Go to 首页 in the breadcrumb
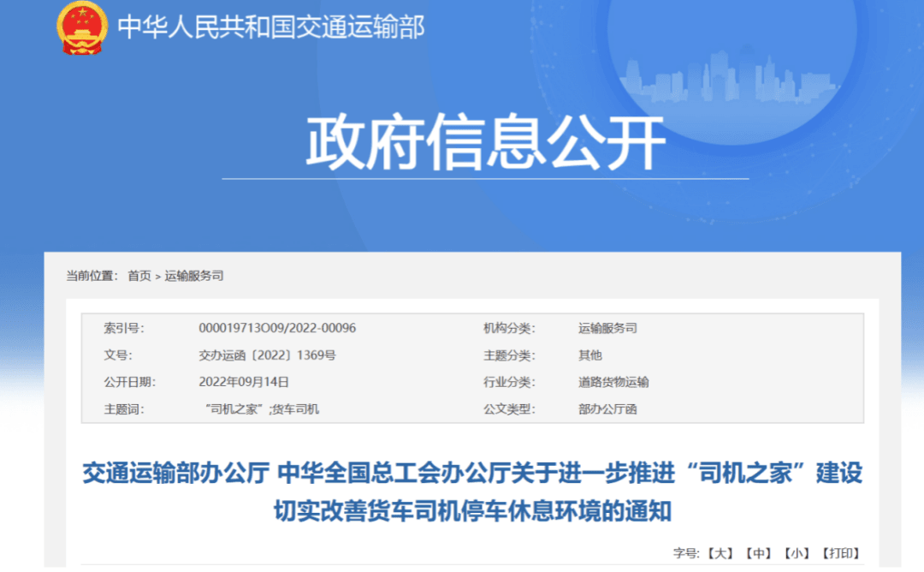924x572 pixels. tap(139, 276)
